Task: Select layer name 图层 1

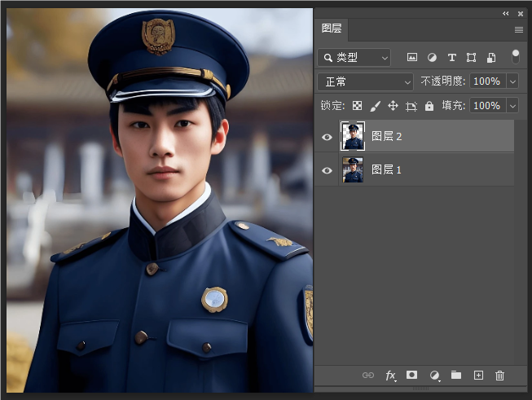Action: tap(386, 169)
